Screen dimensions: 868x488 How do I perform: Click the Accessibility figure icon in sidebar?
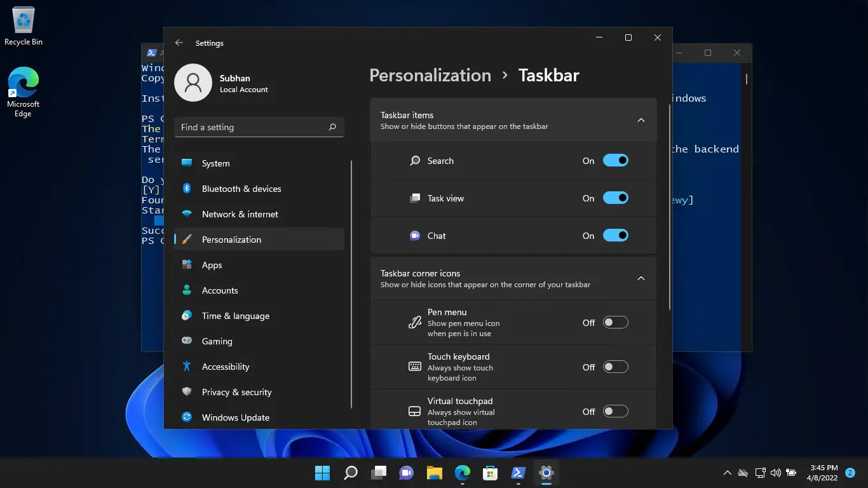[x=187, y=366]
